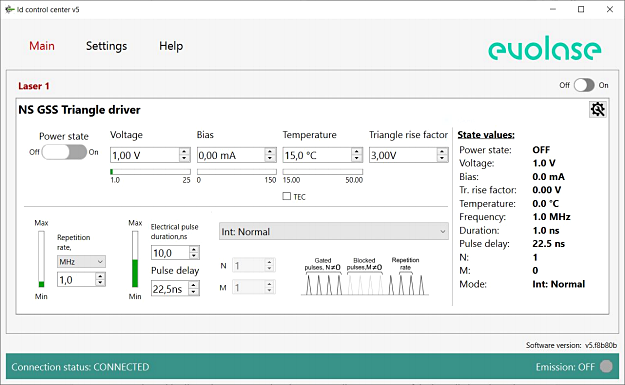Click the Emission status indicator circle
The width and height of the screenshot is (625, 385).
(x=606, y=366)
